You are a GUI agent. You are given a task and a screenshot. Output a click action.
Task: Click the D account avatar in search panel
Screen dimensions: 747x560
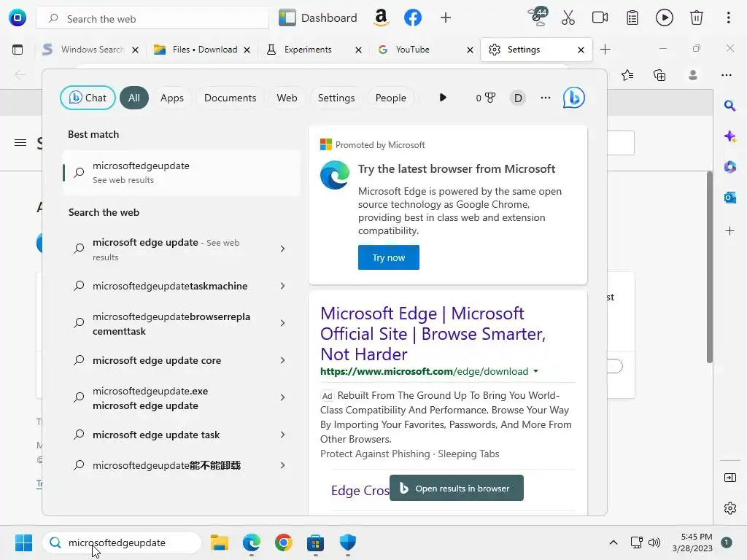coord(518,98)
